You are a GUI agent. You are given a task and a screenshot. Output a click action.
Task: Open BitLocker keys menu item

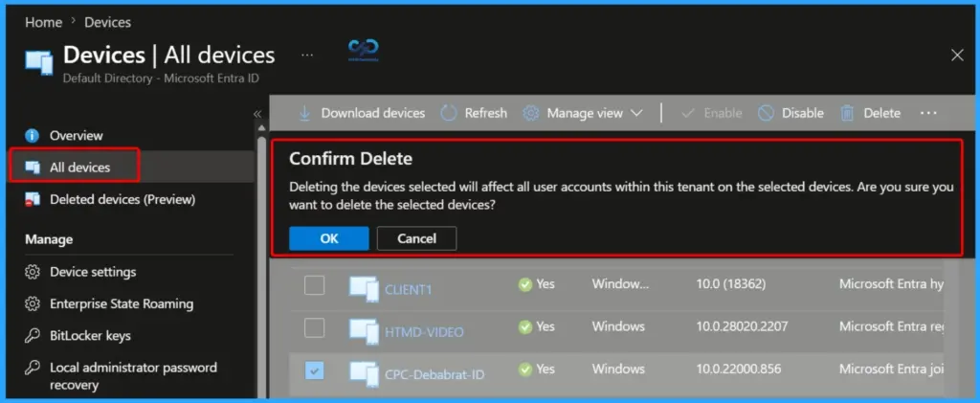coord(90,336)
